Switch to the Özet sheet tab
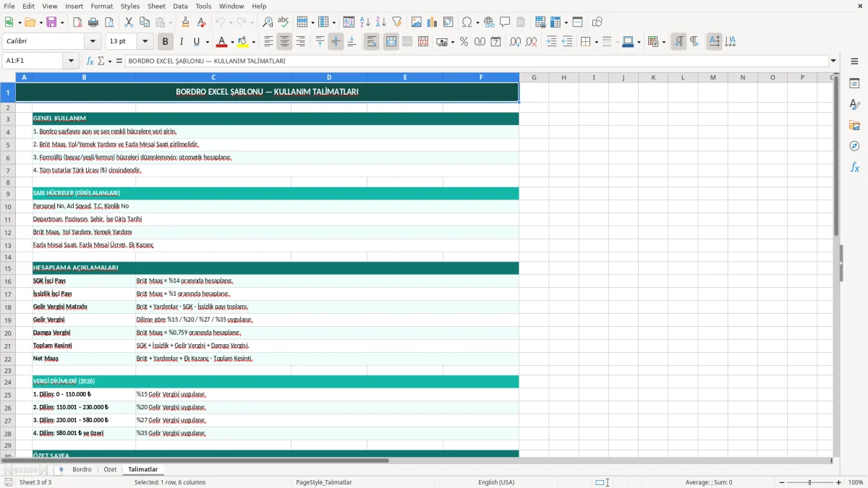This screenshot has height=488, width=868. (x=110, y=469)
